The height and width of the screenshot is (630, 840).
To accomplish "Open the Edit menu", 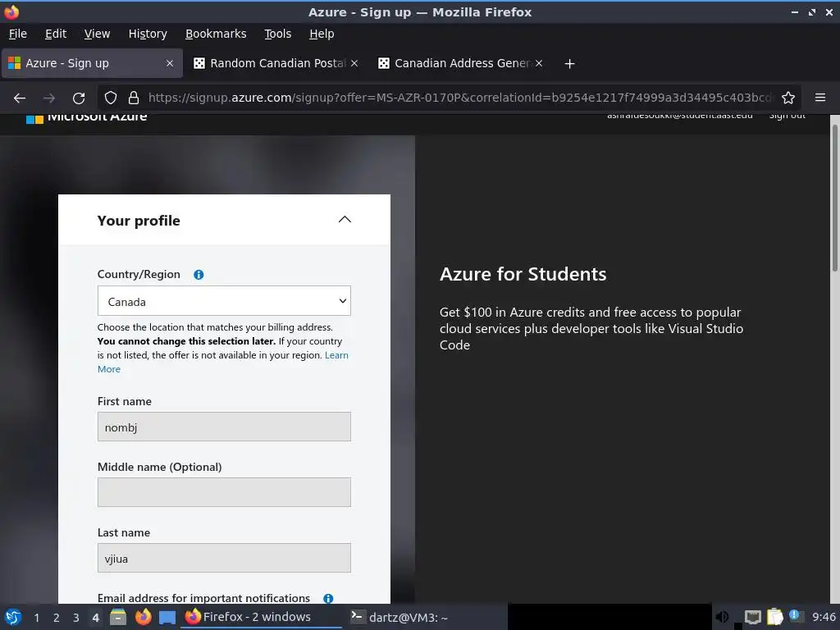I will tap(56, 34).
